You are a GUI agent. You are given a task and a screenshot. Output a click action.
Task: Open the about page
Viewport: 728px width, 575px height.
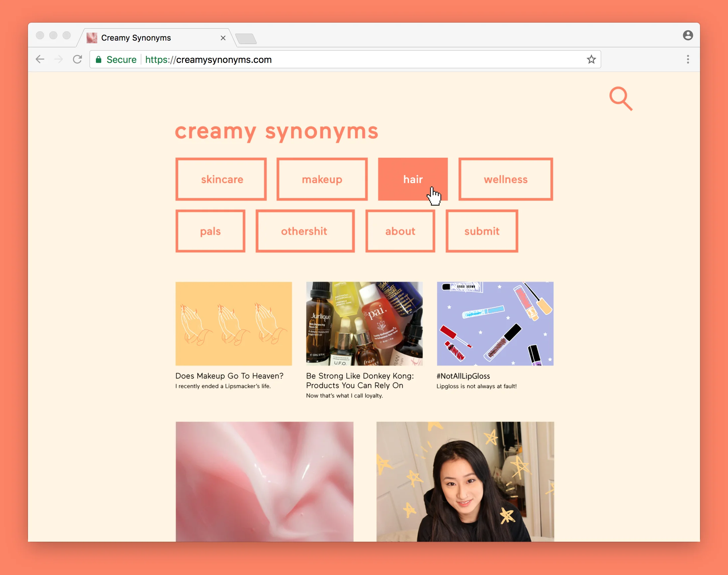400,231
